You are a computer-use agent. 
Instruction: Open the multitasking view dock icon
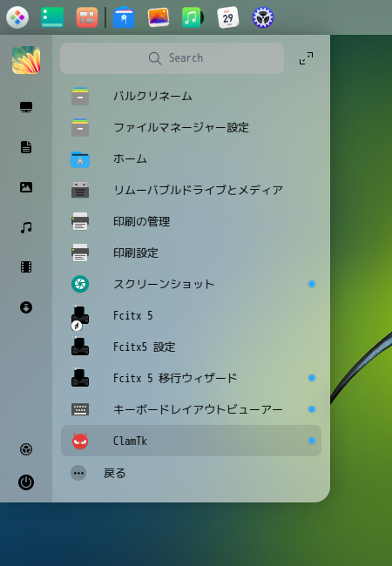pyautogui.click(x=87, y=17)
